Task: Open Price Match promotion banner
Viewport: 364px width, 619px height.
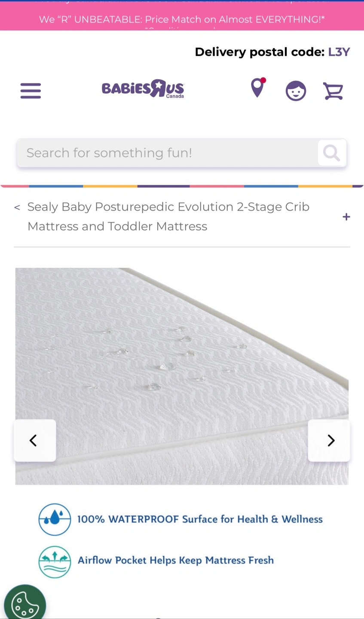Action: click(x=182, y=19)
